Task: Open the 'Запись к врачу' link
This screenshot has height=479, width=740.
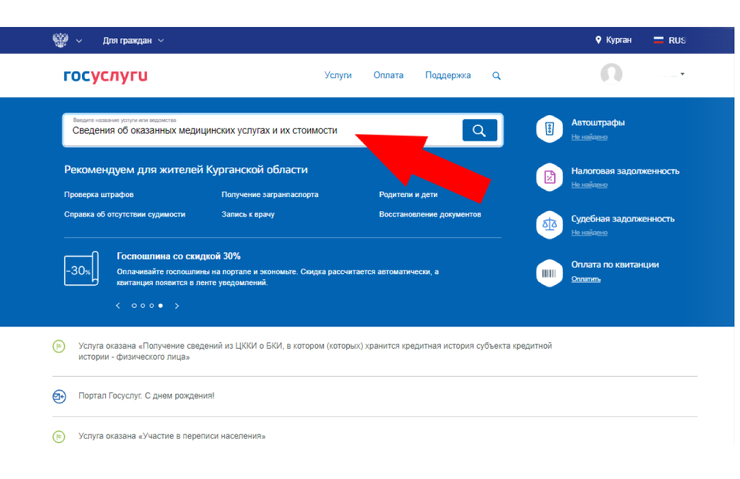Action: tap(248, 214)
